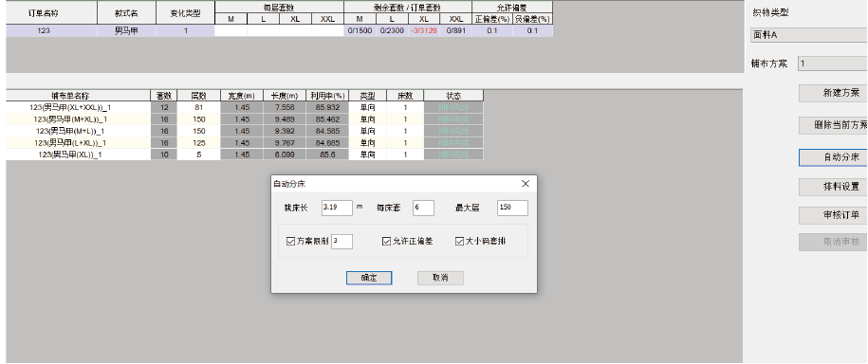Click the 新建方案 button
Image resolution: width=868 pixels, height=364 pixels.
click(833, 93)
